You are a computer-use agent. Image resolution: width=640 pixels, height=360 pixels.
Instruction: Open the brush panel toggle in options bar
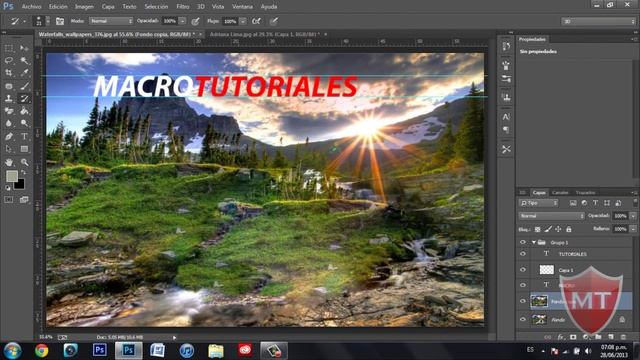(60, 21)
